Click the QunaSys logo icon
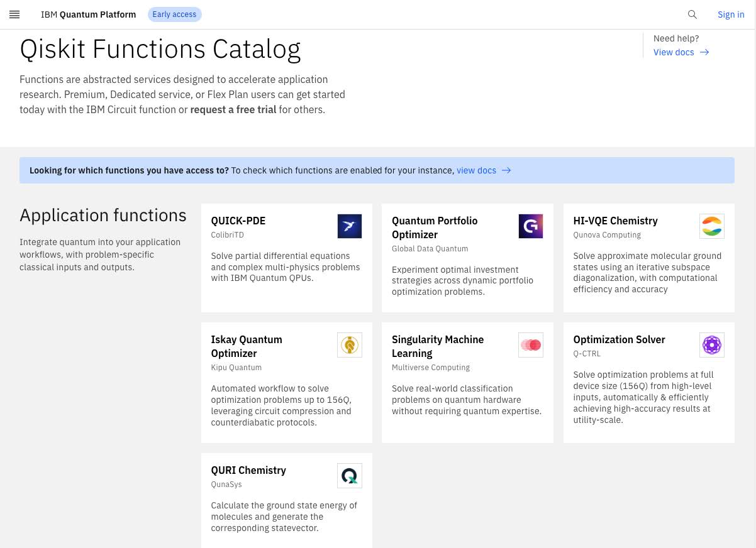The height and width of the screenshot is (548, 756). 349,476
